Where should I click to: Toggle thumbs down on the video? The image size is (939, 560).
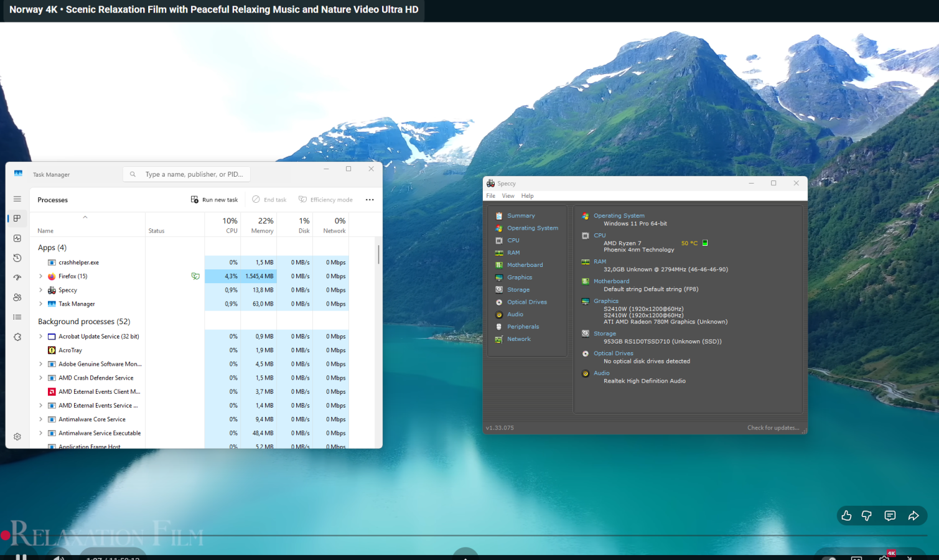point(867,516)
